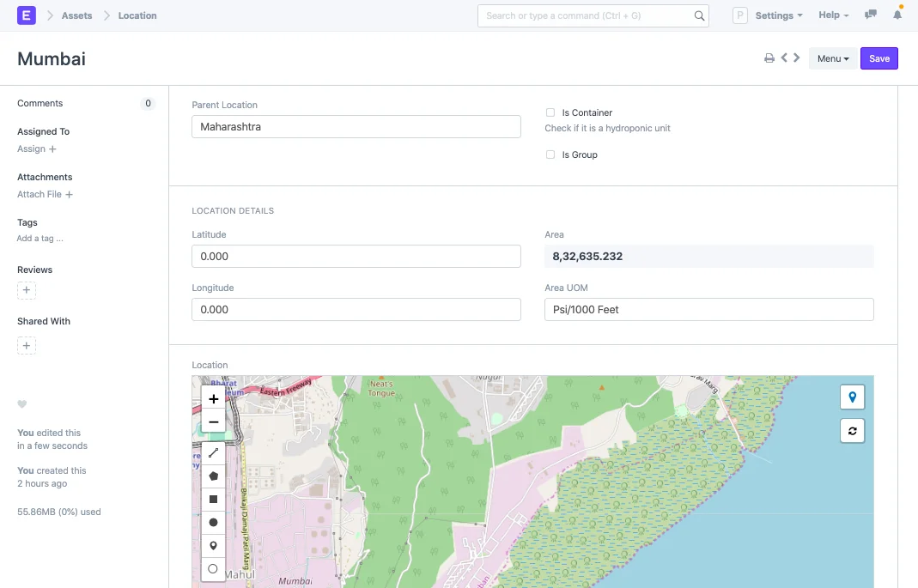
Task: Click Attach File to add an attachment
Action: tap(40, 194)
